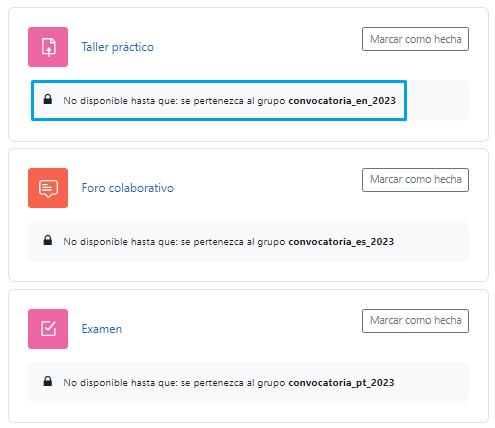This screenshot has height=428, width=495.
Task: Mark Examen as done
Action: [415, 321]
